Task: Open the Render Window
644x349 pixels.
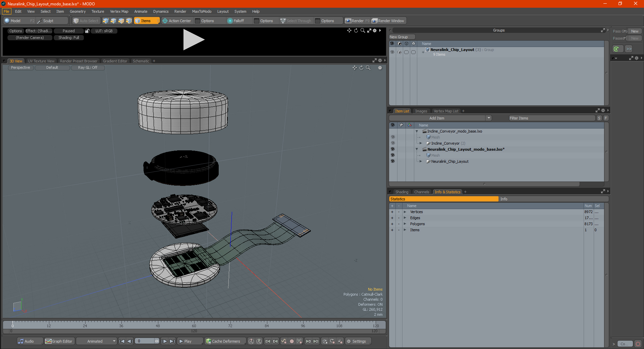Action: [x=388, y=21]
